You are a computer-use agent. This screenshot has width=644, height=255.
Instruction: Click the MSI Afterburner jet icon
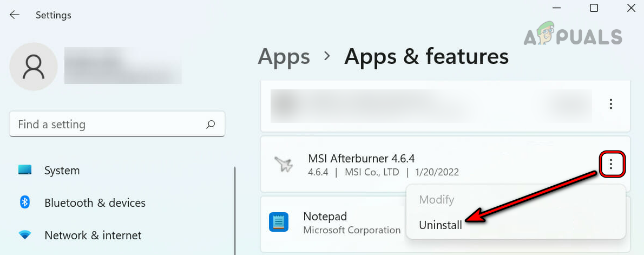pyautogui.click(x=284, y=165)
